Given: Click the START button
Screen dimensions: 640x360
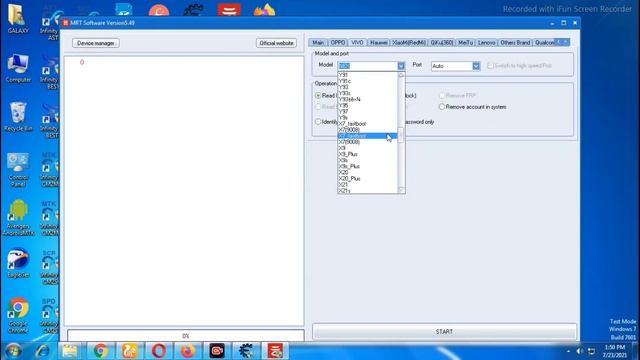Looking at the screenshot, I should (x=444, y=332).
